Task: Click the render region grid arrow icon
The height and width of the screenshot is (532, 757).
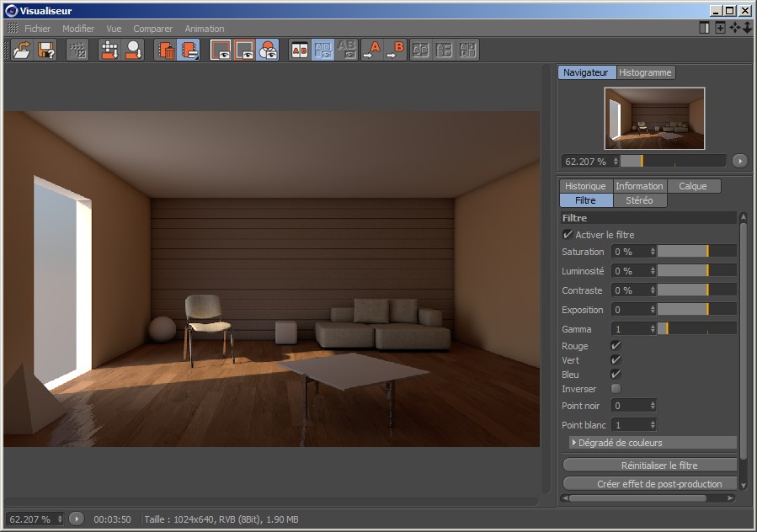Action: (x=109, y=50)
